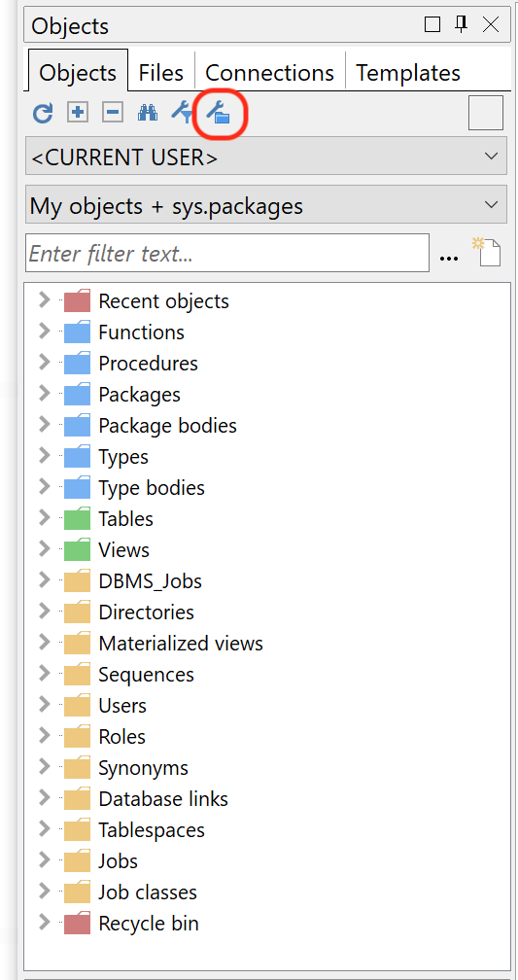Click the Synonyms folder icon
This screenshot has width=518, height=980.
click(78, 768)
